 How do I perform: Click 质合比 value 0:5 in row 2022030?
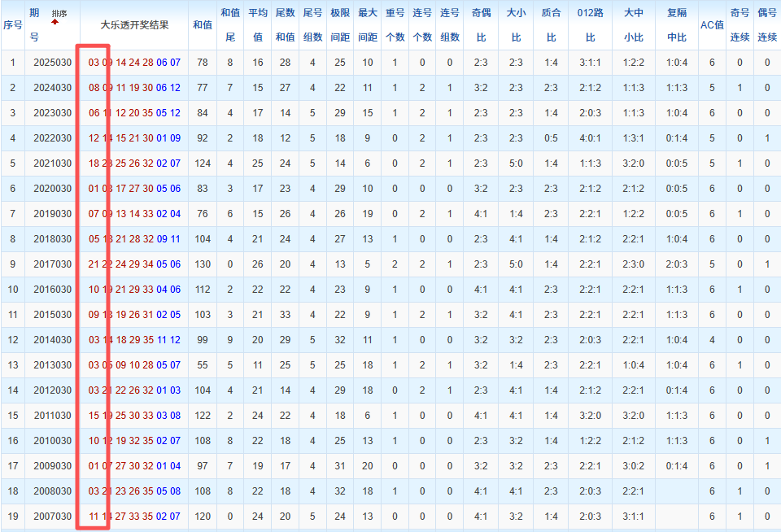(551, 138)
